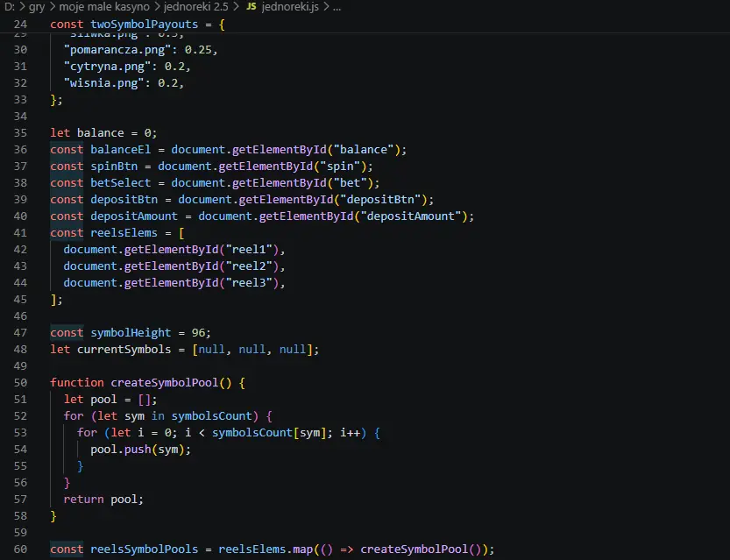Place cursor on 'let balance = 0;'
Viewport: 730px width, 560px height.
click(103, 132)
